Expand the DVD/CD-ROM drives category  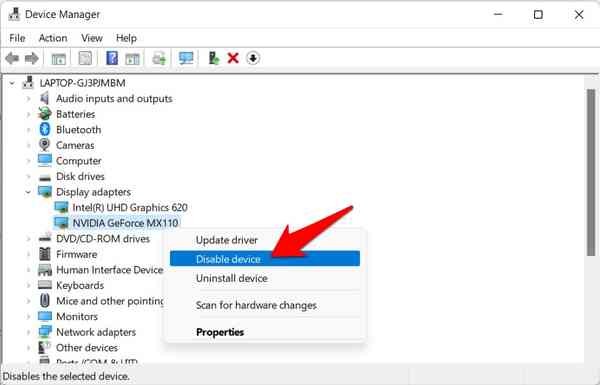(28, 239)
